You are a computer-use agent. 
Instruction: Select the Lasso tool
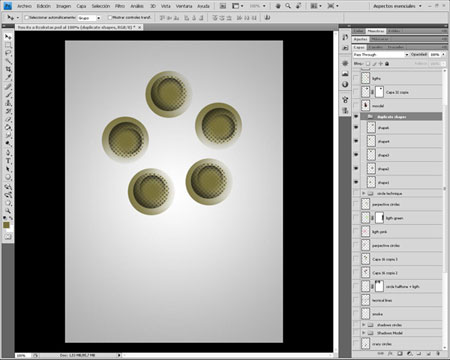(x=8, y=53)
